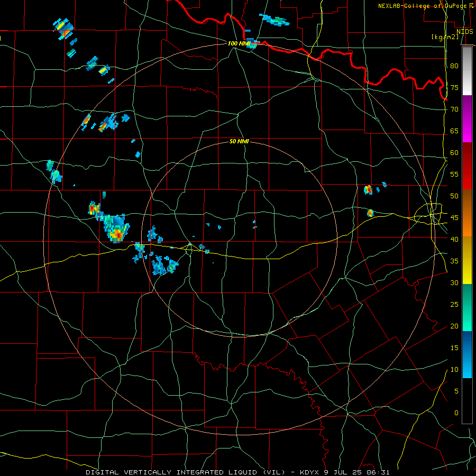Screen dimensions: 476x476
Task: Select the 30 value on the VIL scale
Action: tap(454, 282)
